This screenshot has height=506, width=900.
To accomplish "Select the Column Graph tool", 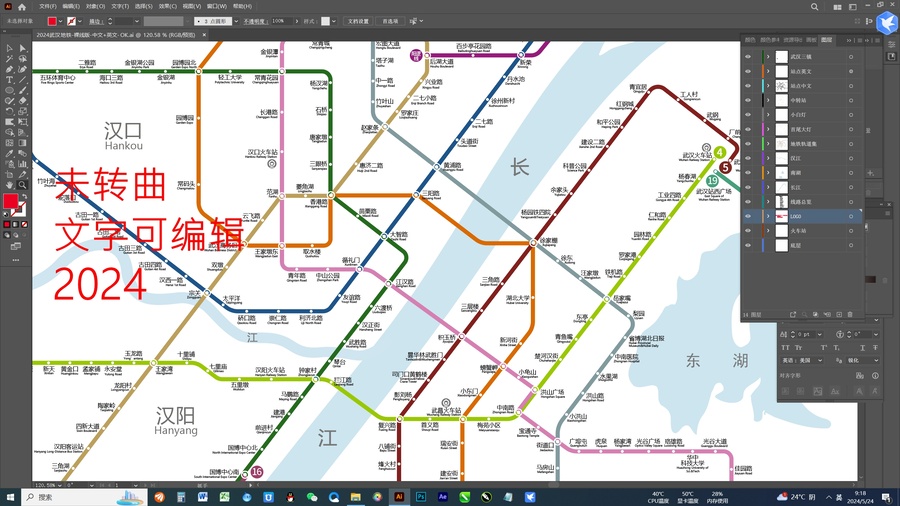I will point(22,164).
